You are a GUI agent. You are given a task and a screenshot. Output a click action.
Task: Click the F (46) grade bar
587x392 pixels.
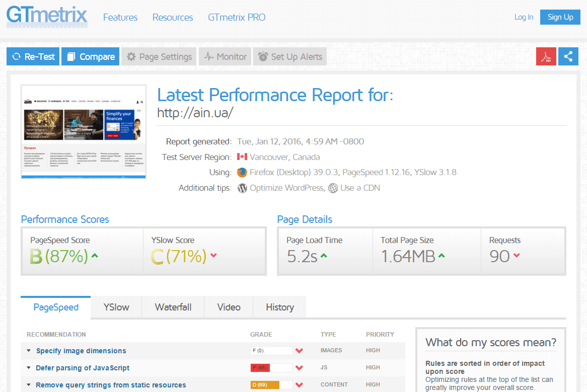[x=271, y=368]
